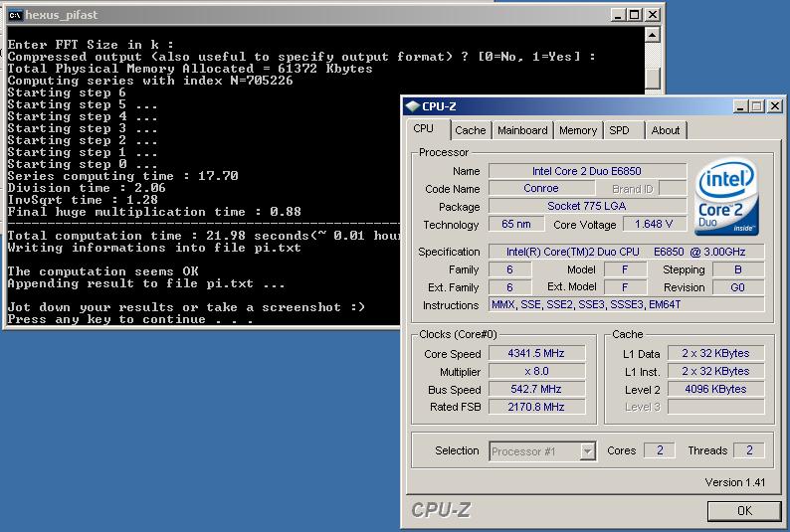Click the Family value '6'

tap(509, 269)
